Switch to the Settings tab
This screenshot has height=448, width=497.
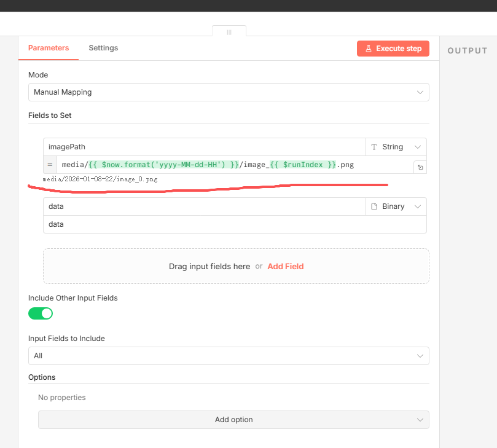pyautogui.click(x=103, y=48)
